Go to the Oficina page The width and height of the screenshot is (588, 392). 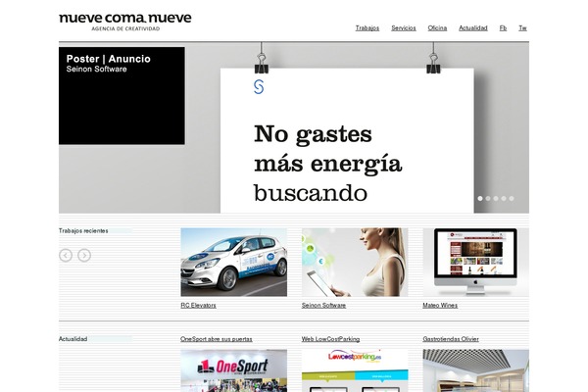(437, 28)
